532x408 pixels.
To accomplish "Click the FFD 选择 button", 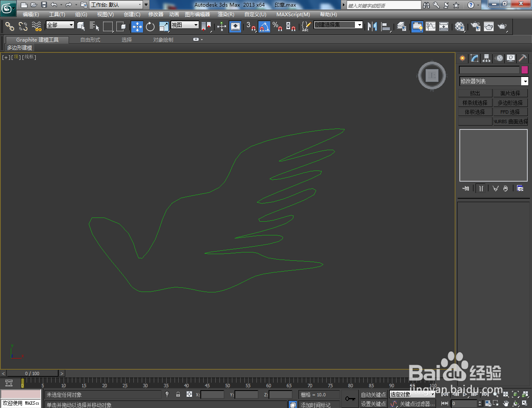I will 510,111.
